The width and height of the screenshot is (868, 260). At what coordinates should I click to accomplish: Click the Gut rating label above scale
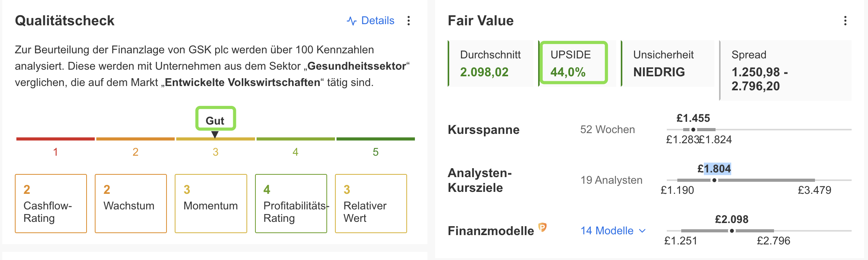click(x=215, y=121)
